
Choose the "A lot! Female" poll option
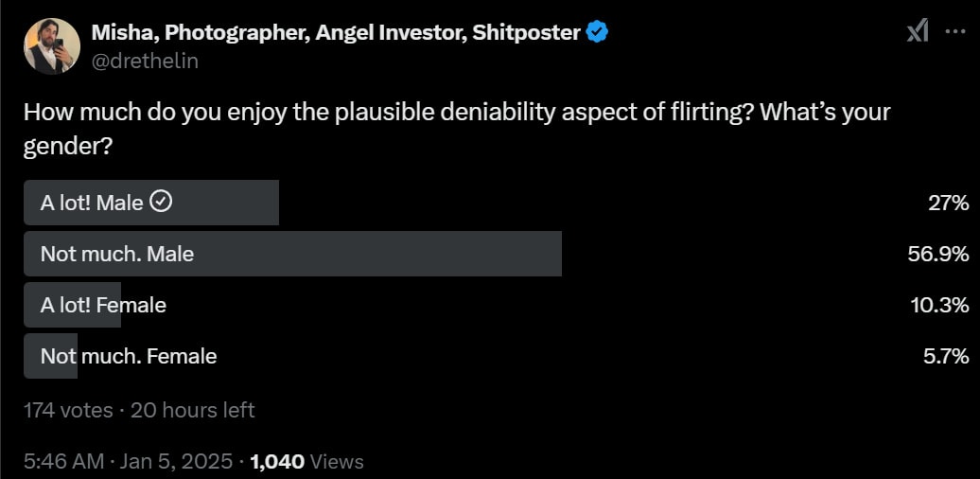tap(103, 305)
